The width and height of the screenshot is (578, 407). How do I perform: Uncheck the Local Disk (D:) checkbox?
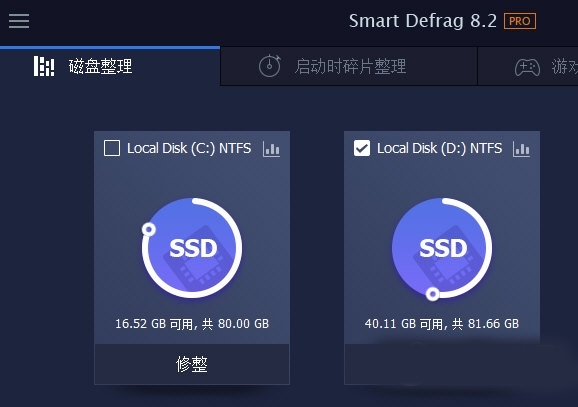click(362, 148)
